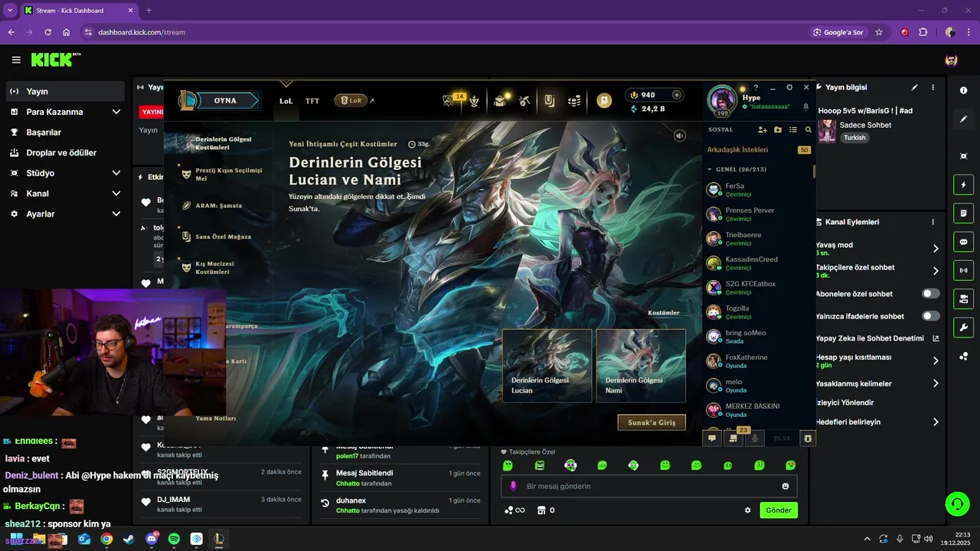Toggle Yalnızca ifadelerle sohbet switch

(x=931, y=315)
